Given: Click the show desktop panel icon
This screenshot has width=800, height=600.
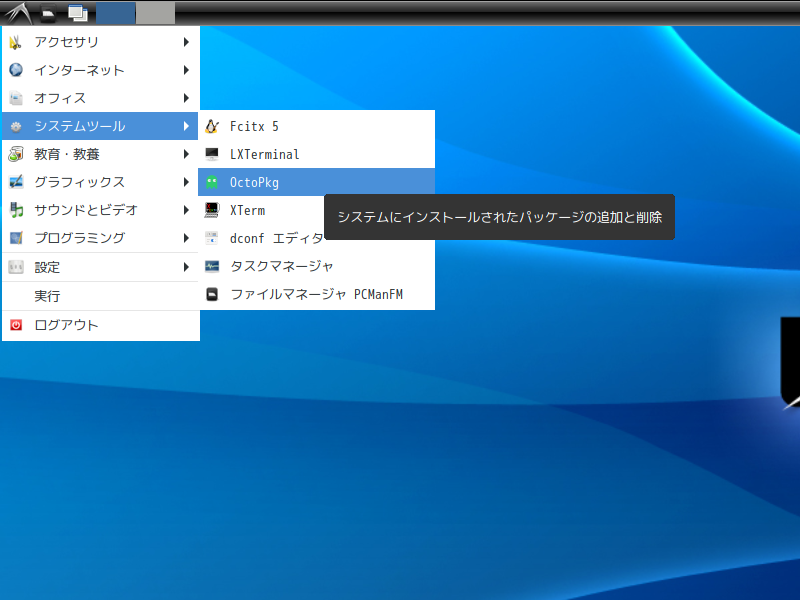Looking at the screenshot, I should (78, 13).
